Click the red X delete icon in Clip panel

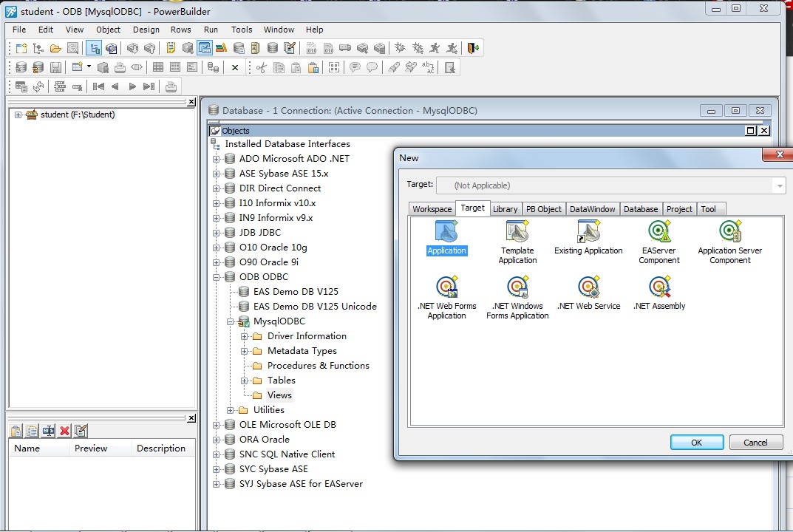tap(64, 431)
